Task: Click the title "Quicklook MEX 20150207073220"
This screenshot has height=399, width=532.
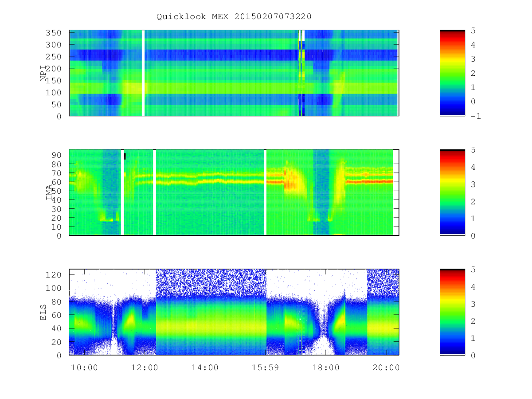Action: click(x=234, y=17)
